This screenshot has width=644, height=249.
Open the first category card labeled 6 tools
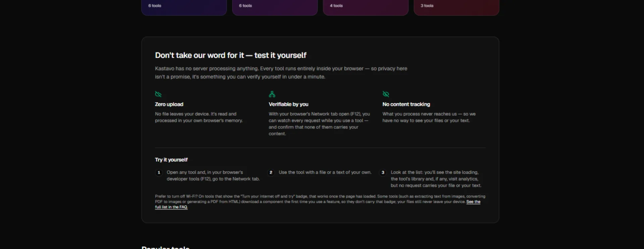pos(184,7)
